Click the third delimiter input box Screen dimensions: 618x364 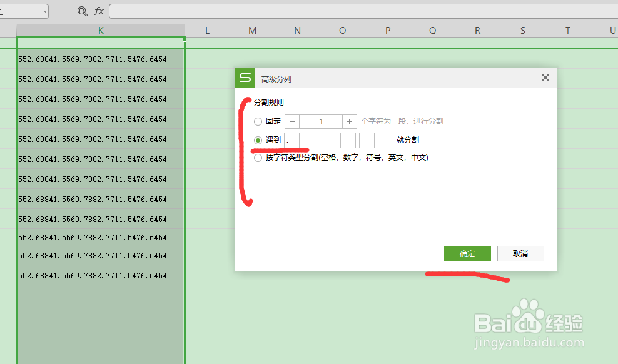tap(329, 140)
